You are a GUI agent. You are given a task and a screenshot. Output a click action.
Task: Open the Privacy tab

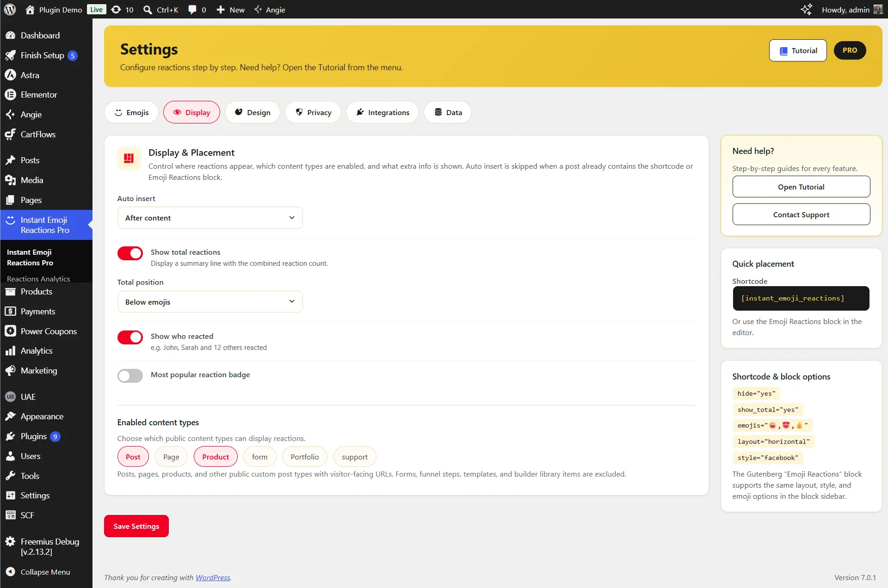[313, 112]
